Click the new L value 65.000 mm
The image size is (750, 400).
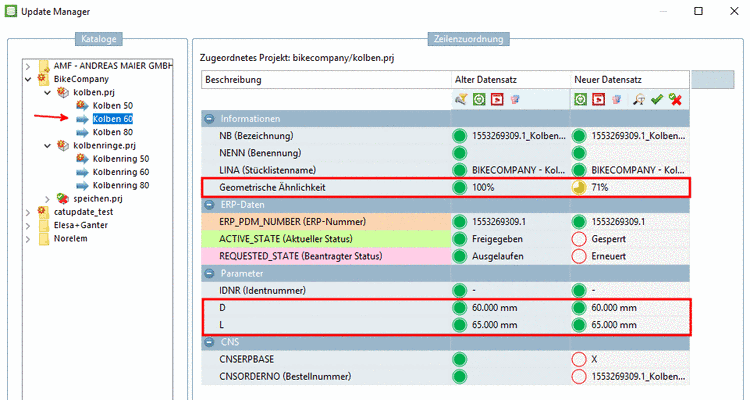point(614,325)
